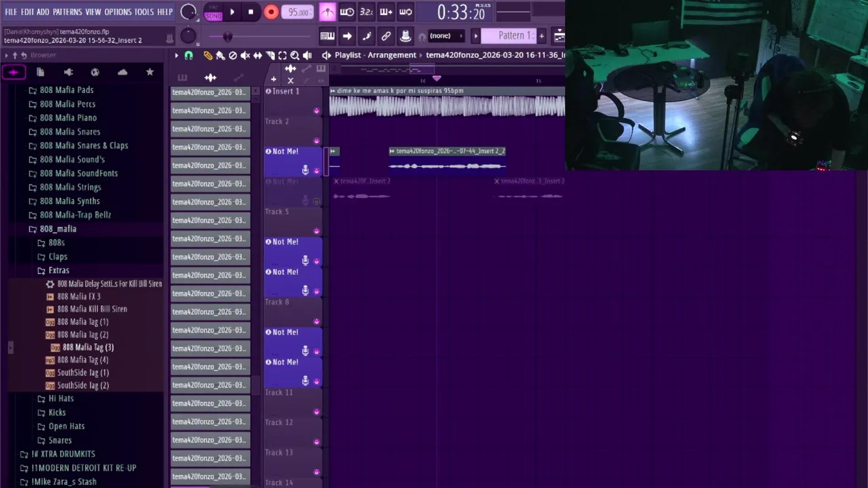The width and height of the screenshot is (868, 488).
Task: Select the zoom magnifier tool
Action: point(294,56)
